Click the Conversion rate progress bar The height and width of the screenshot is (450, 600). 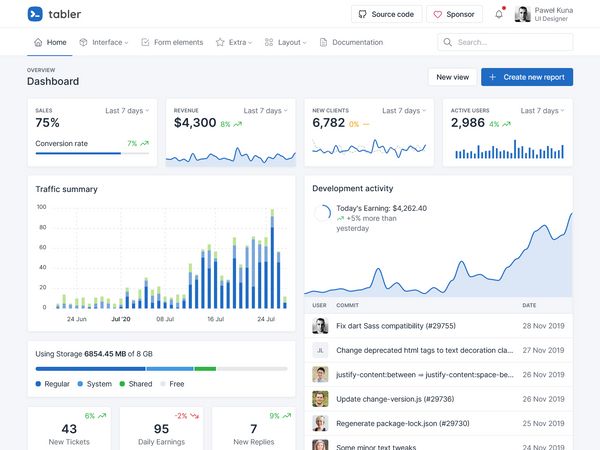pyautogui.click(x=92, y=153)
